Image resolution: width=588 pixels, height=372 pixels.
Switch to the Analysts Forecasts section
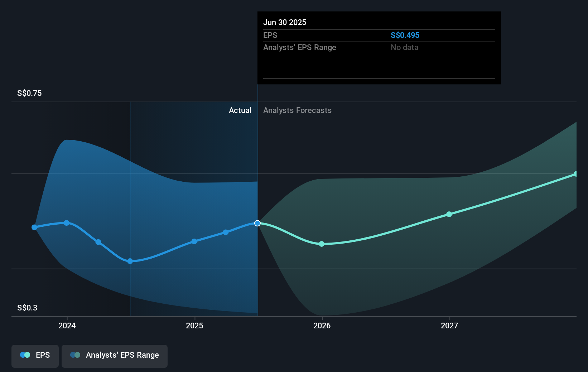pos(297,110)
